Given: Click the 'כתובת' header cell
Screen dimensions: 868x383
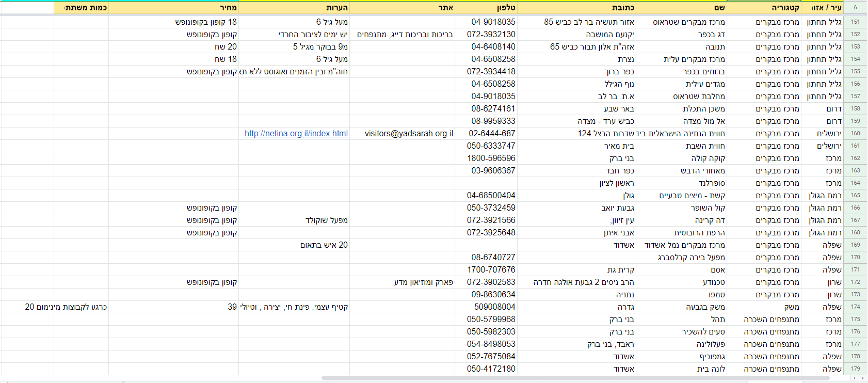Looking at the screenshot, I should [576, 8].
